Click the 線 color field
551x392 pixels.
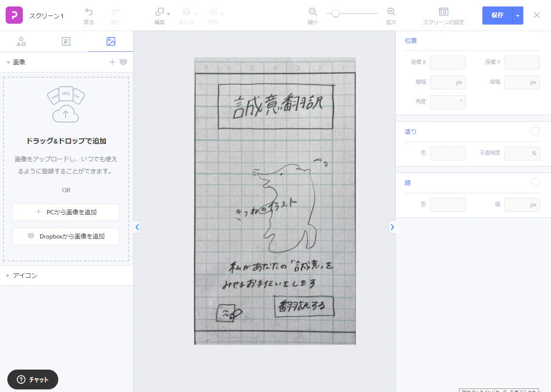pos(448,205)
